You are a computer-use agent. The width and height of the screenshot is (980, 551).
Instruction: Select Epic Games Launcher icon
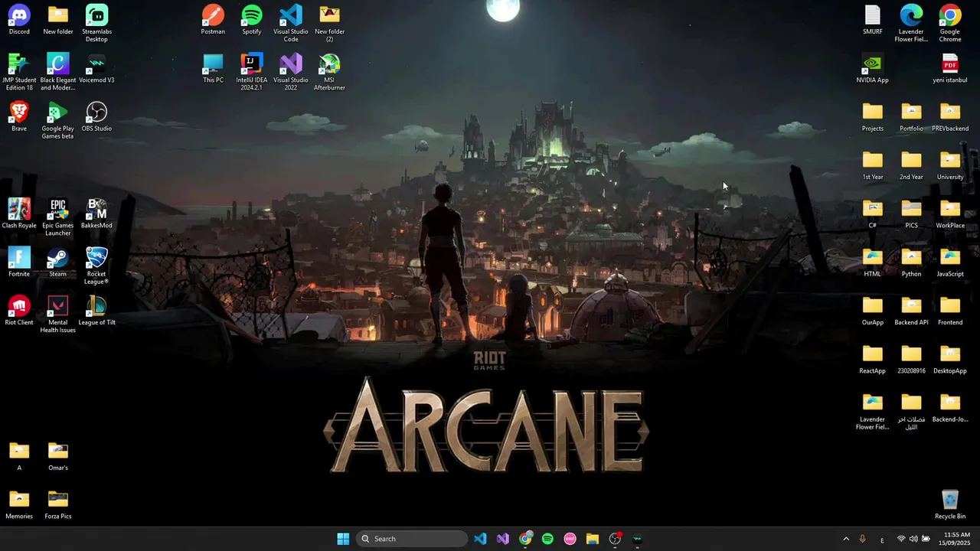tap(57, 217)
